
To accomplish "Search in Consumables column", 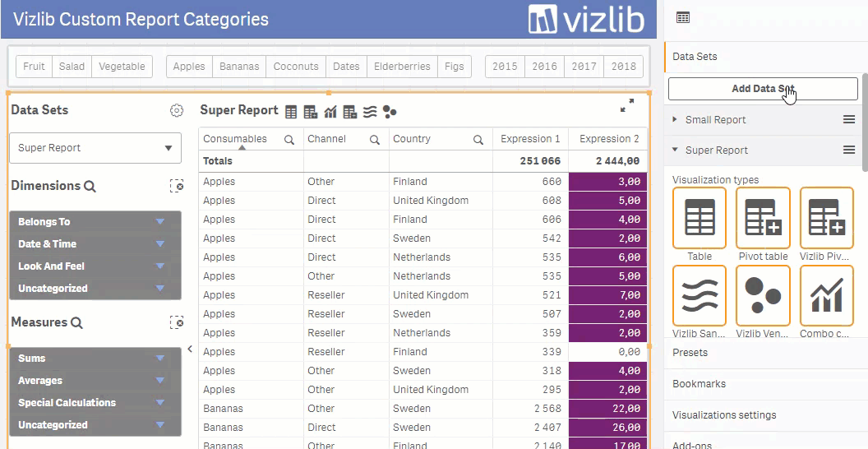I will coord(289,140).
